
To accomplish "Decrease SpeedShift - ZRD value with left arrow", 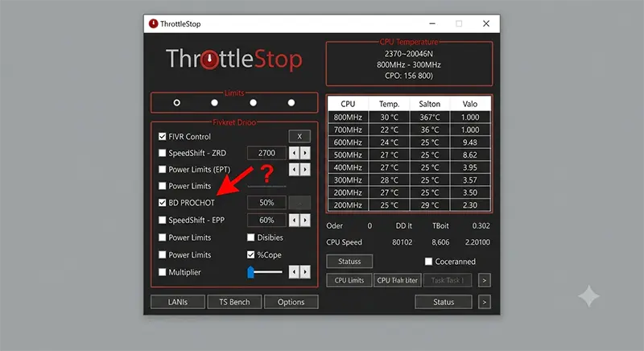I will (x=294, y=153).
